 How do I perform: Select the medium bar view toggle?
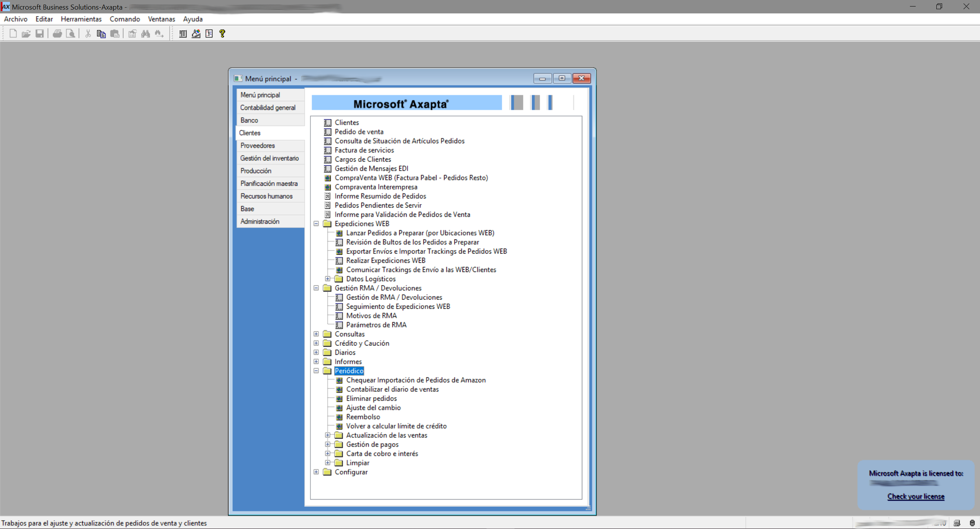point(536,103)
